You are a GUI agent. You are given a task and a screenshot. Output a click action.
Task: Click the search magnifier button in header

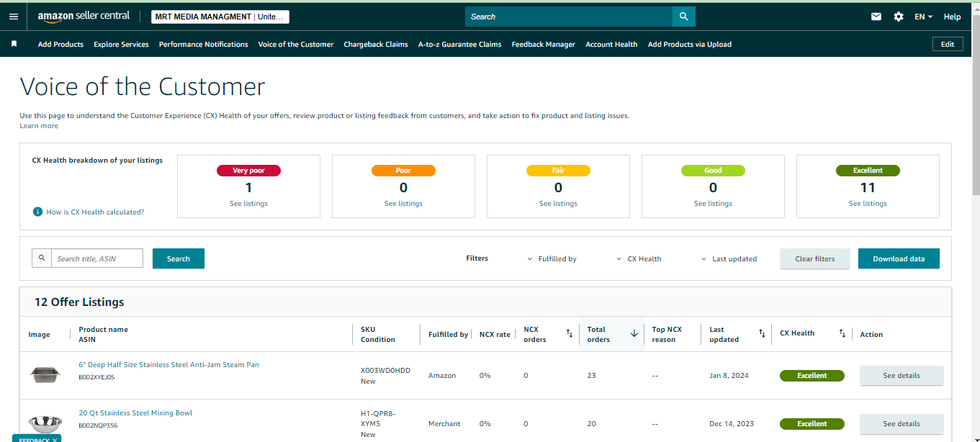click(683, 17)
